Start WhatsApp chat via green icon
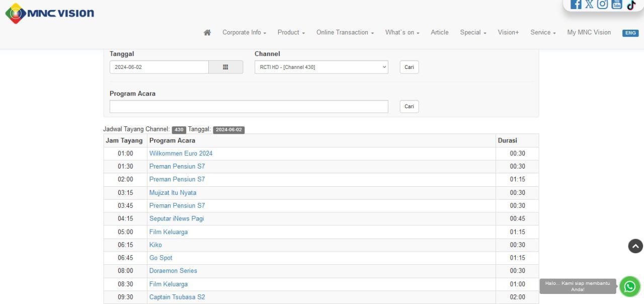The image size is (644, 304). pos(629,286)
